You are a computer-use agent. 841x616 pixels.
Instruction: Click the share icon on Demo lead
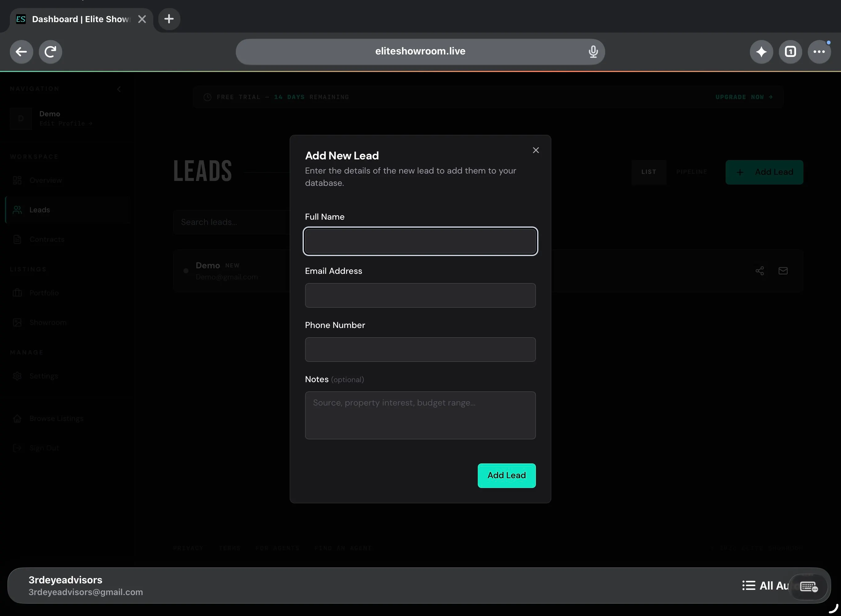coord(760,271)
